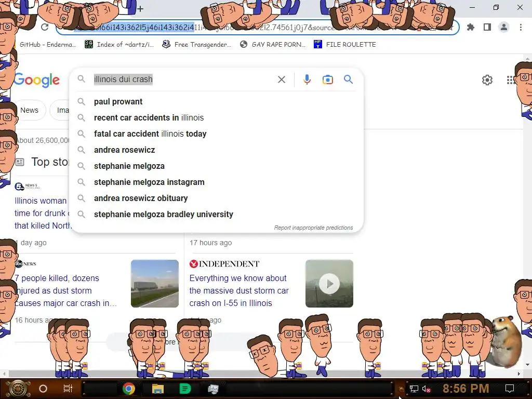This screenshot has width=532, height=399.
Task: Open Cortana circle in taskbar
Action: pos(43,389)
